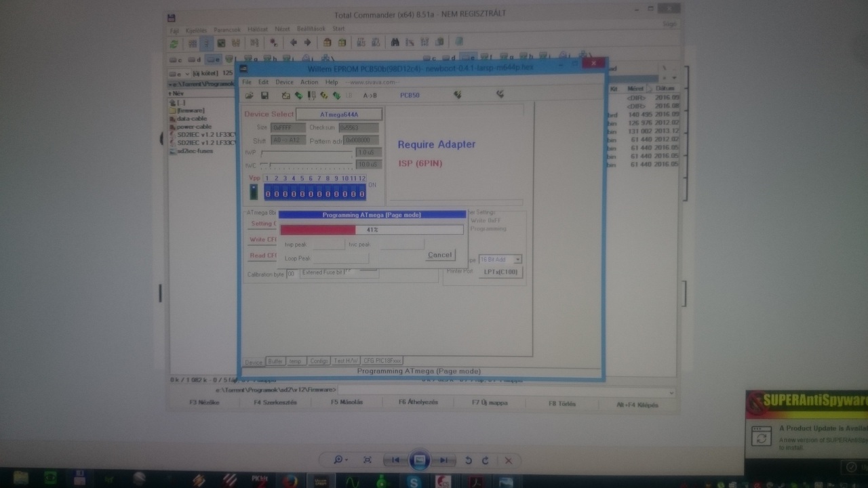Open the Device menu in Willem EPROM
This screenshot has height=488, width=868.
coord(284,82)
